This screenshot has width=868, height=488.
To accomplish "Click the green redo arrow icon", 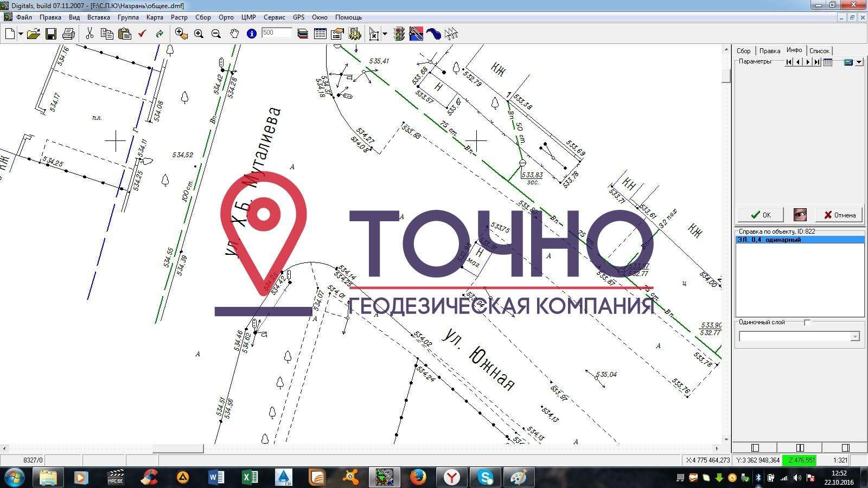I will point(159,34).
